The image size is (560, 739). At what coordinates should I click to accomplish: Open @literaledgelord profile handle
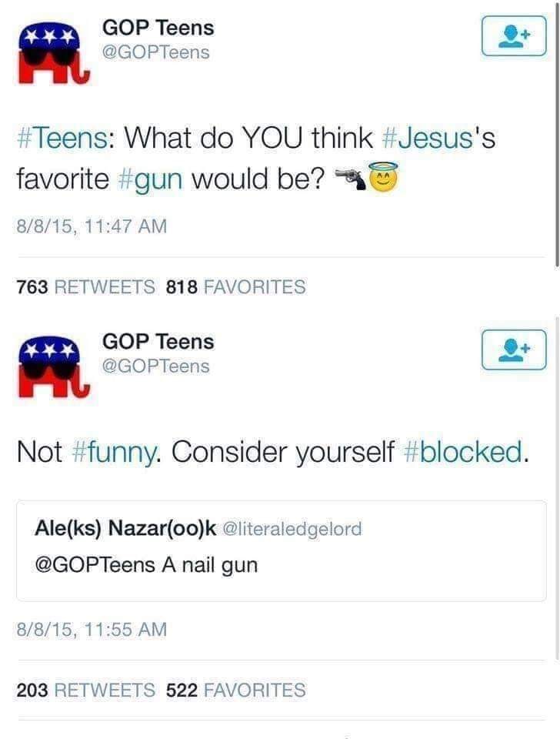pyautogui.click(x=292, y=529)
